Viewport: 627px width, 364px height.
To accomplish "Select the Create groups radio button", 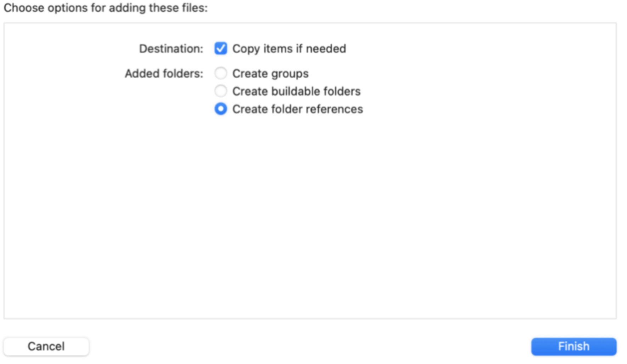I will click(x=221, y=73).
